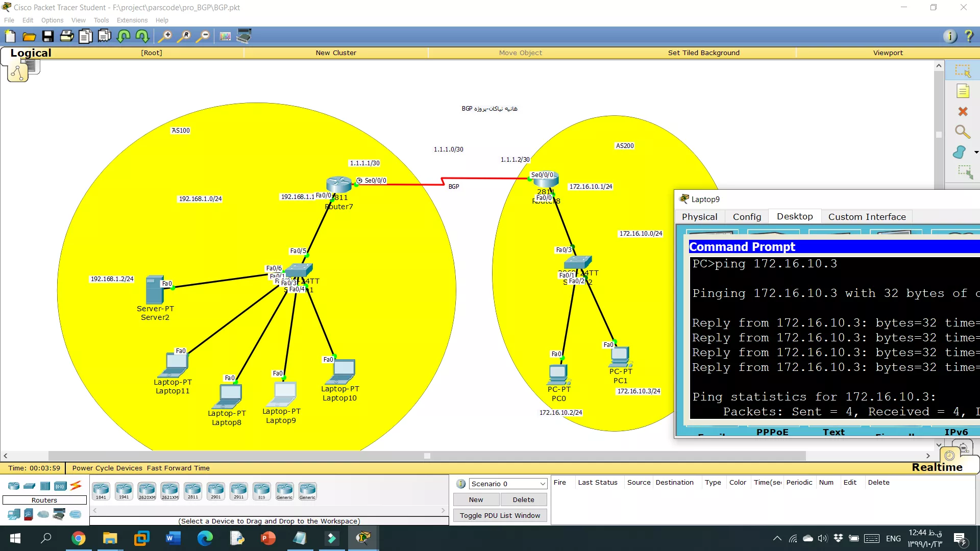
Task: Open the network information icon
Action: pyautogui.click(x=949, y=36)
